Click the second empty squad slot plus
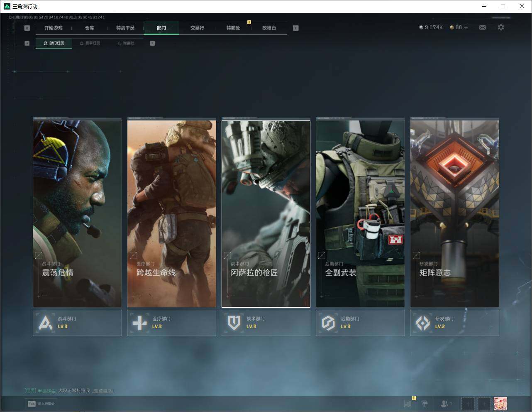This screenshot has height=412, width=532. [484, 403]
